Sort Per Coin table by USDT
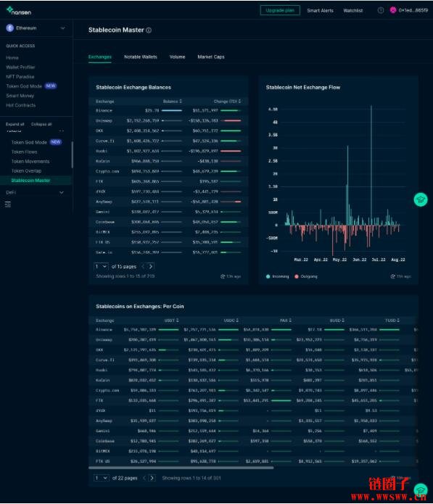This screenshot has height=504, width=433. point(172,321)
